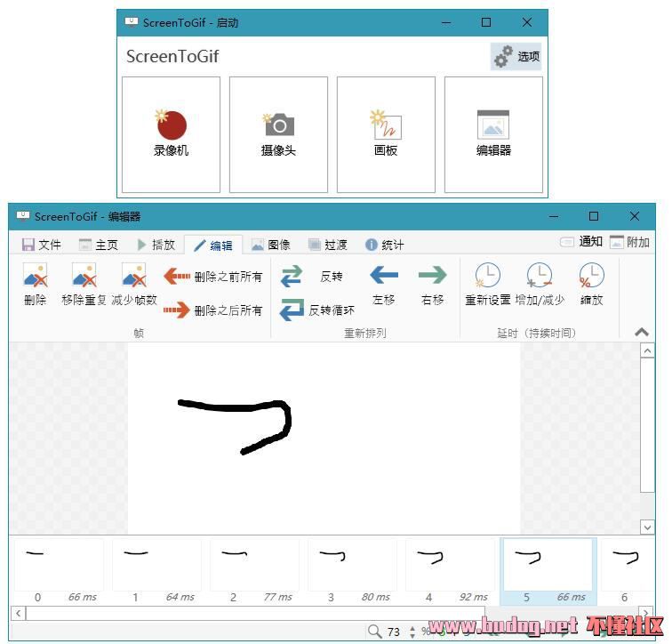Image resolution: width=672 pixels, height=644 pixels.
Task: Select highlighted frame 5 thumbnail
Action: [x=548, y=572]
